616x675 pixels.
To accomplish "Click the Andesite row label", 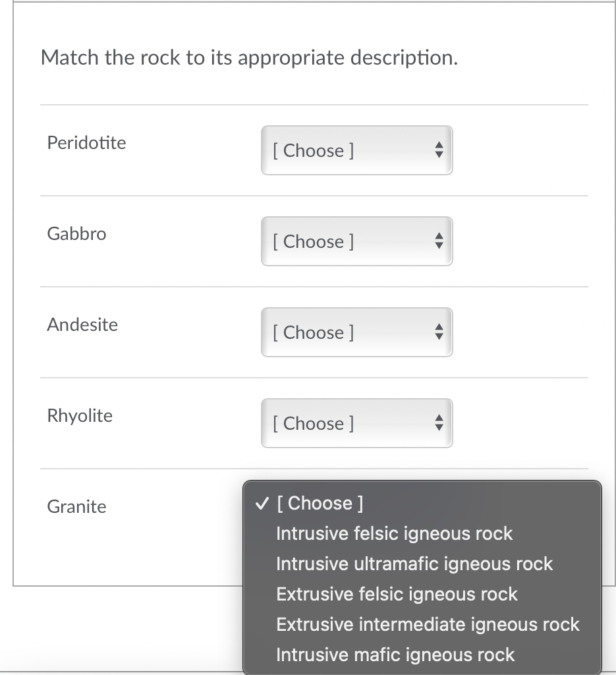I will 82,324.
